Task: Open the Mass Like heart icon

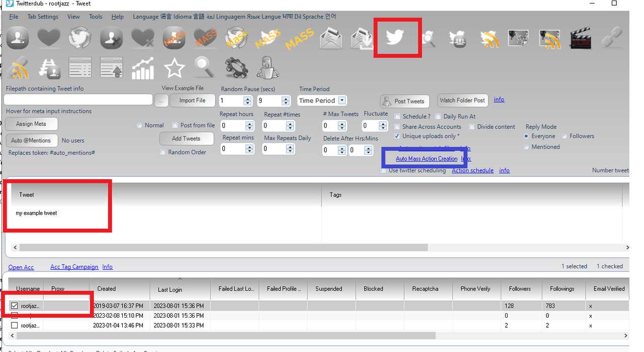Action: pos(205,38)
